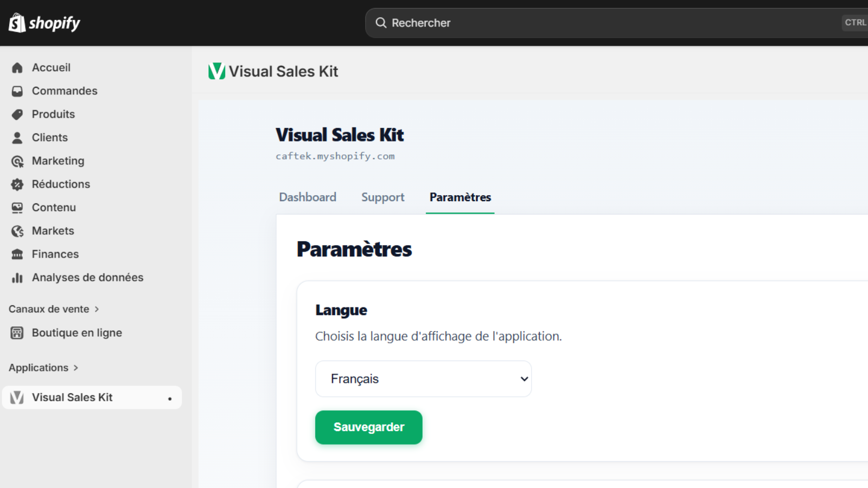Click the Boutique en ligne store icon
Viewport: 868px width, 488px height.
pos(17,333)
